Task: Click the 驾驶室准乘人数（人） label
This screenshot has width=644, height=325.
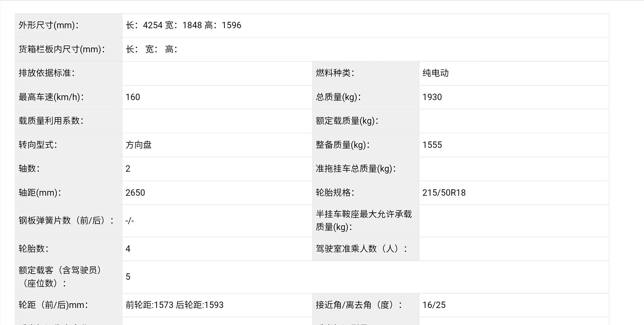Action: pyautogui.click(x=362, y=249)
